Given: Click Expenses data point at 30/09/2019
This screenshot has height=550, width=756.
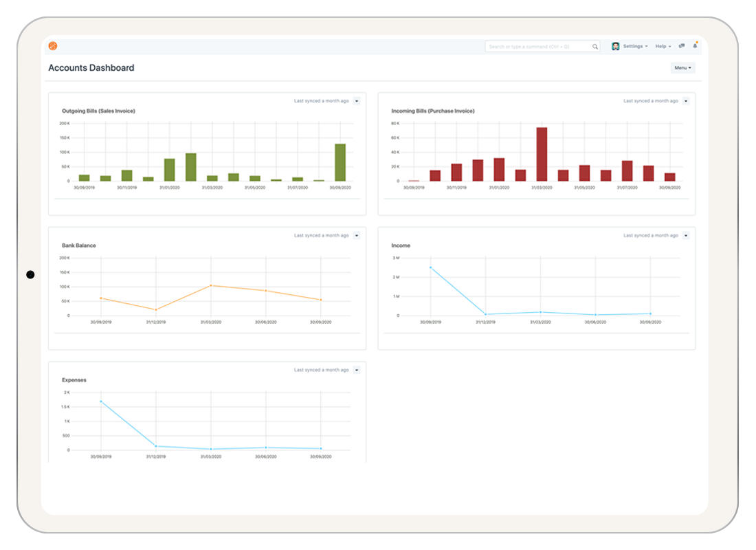Looking at the screenshot, I should pyautogui.click(x=101, y=401).
